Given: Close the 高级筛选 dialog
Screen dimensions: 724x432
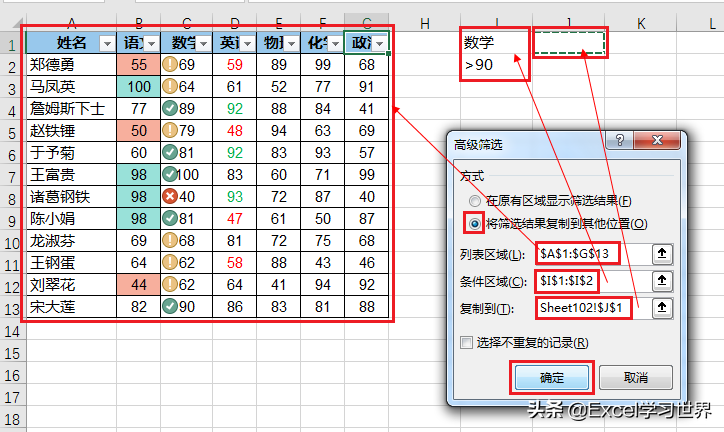Looking at the screenshot, I should click(x=657, y=140).
